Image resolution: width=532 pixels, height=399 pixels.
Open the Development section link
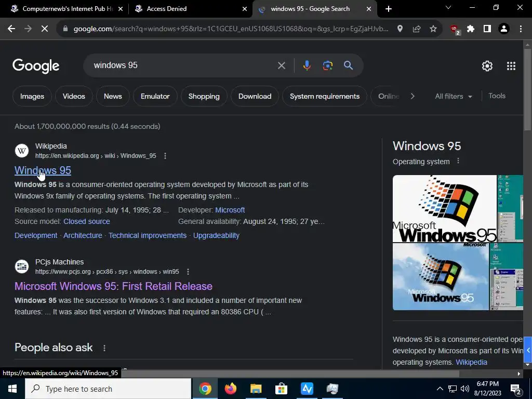click(x=36, y=235)
